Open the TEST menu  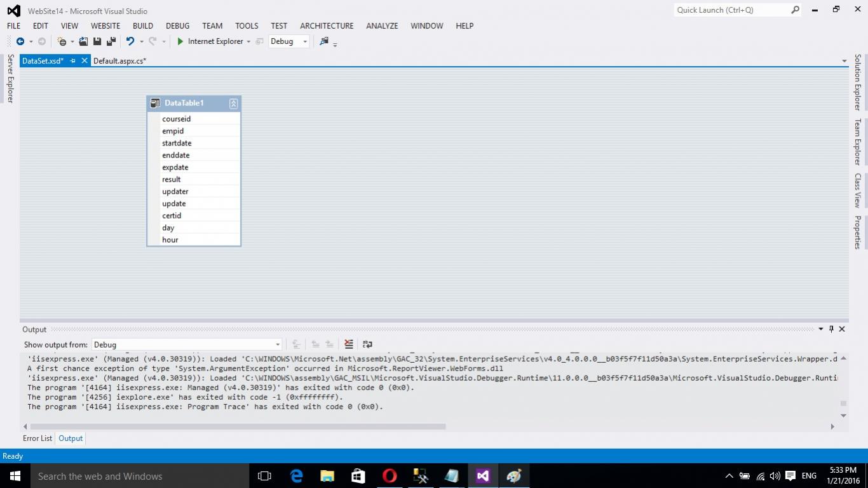coord(279,26)
